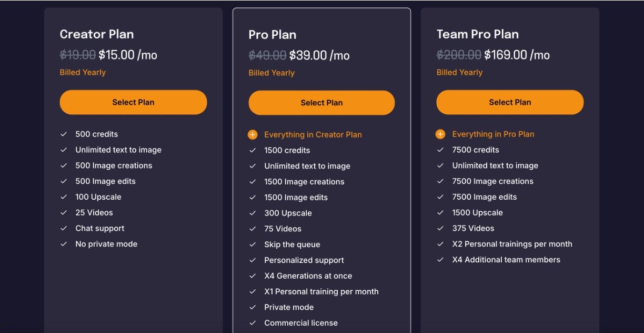The image size is (644, 333).
Task: Click the X1 Personal training per month item
Action: (321, 291)
